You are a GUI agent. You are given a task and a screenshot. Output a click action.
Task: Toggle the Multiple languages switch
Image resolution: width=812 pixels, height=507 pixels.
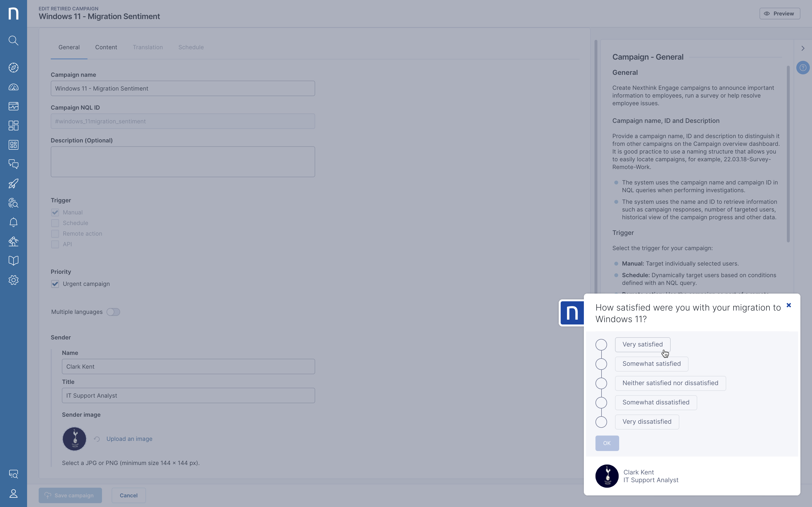point(113,312)
